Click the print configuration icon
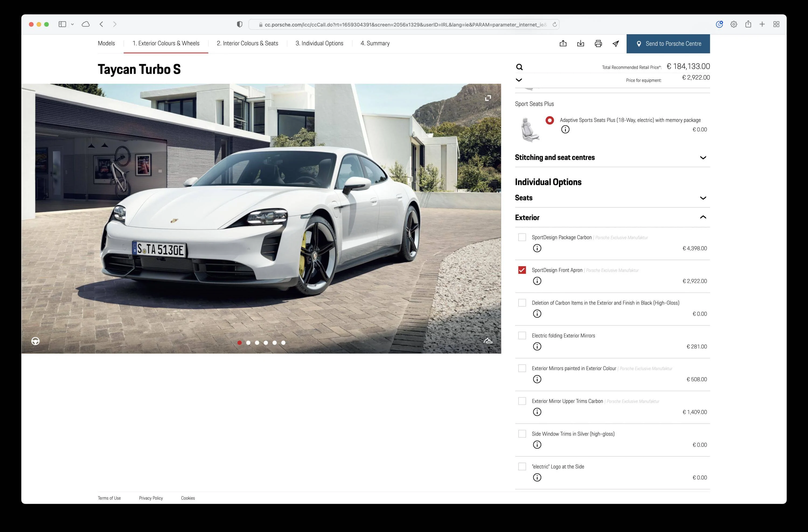The width and height of the screenshot is (808, 532). point(598,43)
